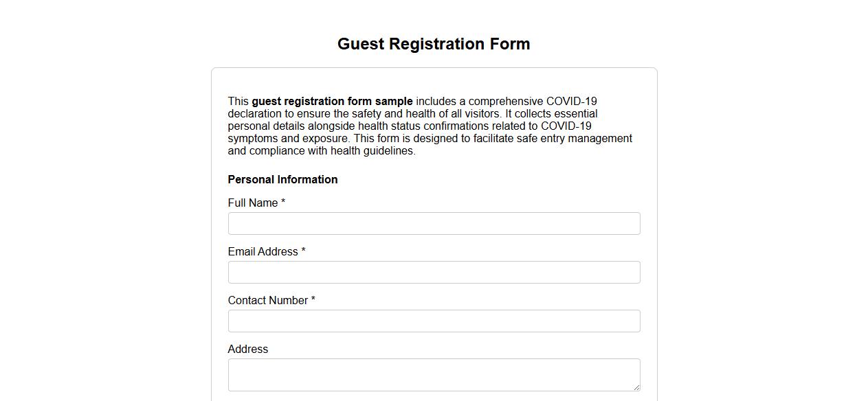Click inside the Email Address input field

pyautogui.click(x=433, y=272)
